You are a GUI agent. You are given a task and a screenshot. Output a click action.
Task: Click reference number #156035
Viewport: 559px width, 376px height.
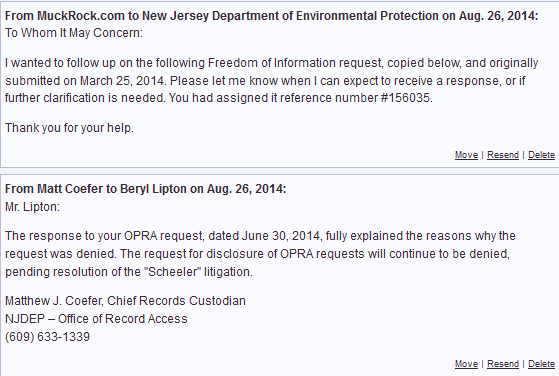[406, 98]
